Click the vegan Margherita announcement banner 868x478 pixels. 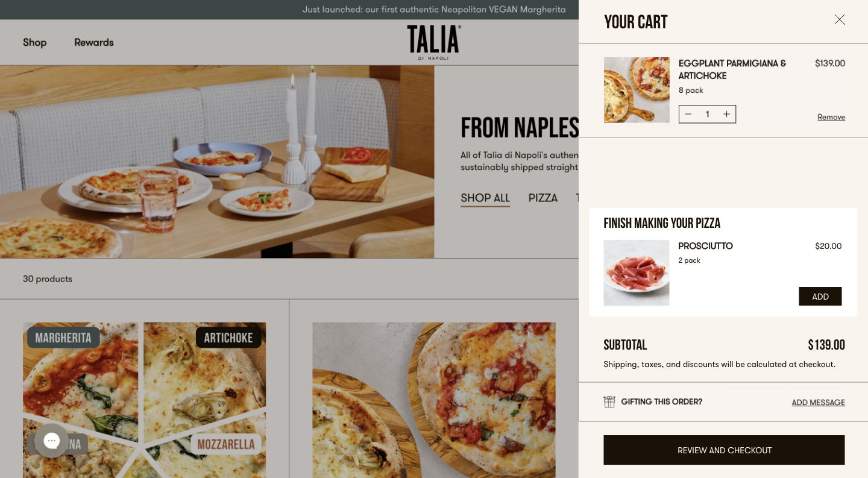(x=434, y=10)
